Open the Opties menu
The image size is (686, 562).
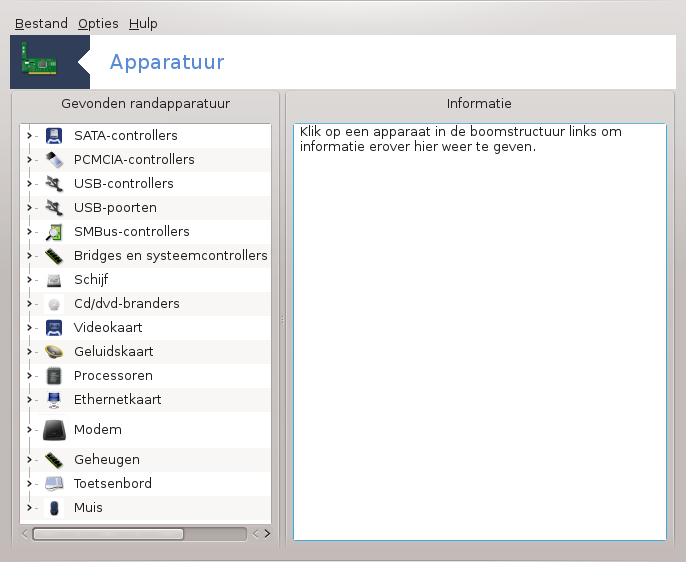[98, 24]
